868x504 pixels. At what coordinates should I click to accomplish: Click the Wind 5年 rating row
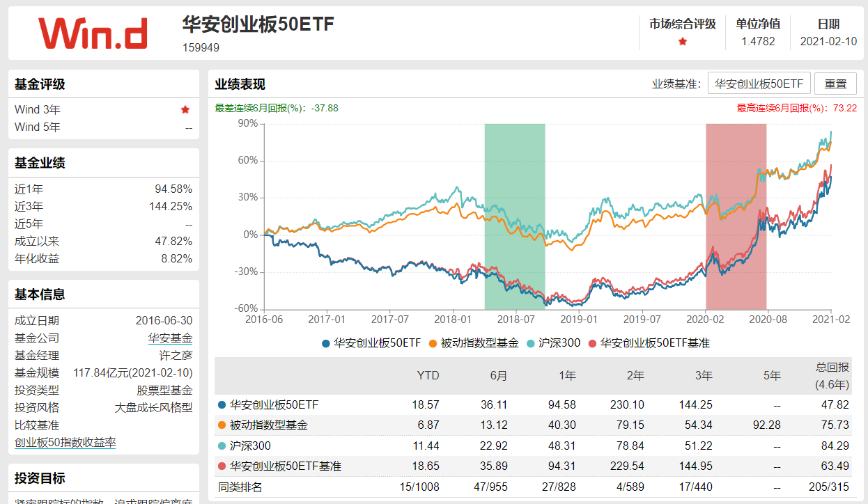(x=103, y=127)
